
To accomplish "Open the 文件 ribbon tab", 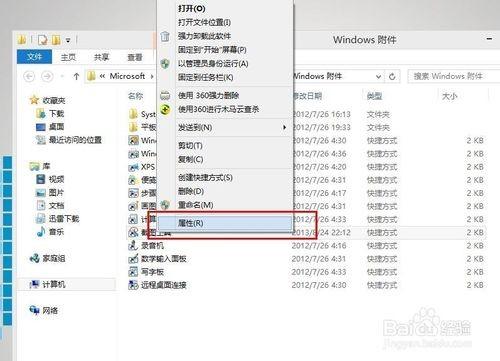I will coord(35,57).
